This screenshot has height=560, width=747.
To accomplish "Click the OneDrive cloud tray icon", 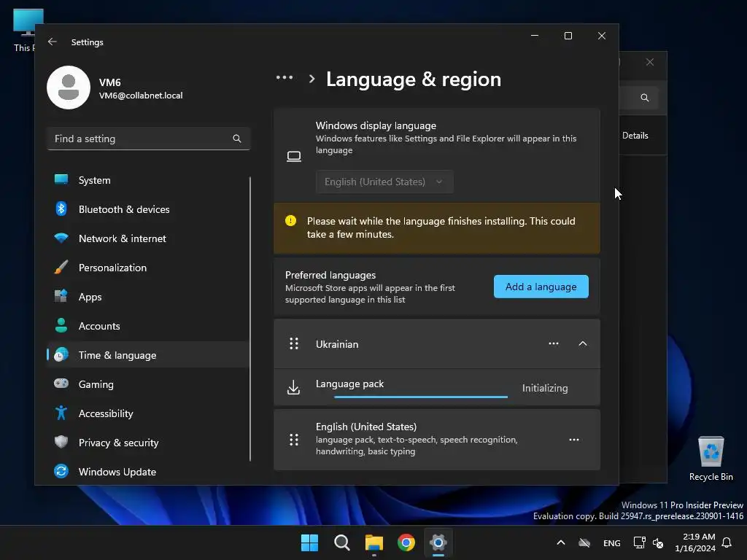I will point(584,542).
